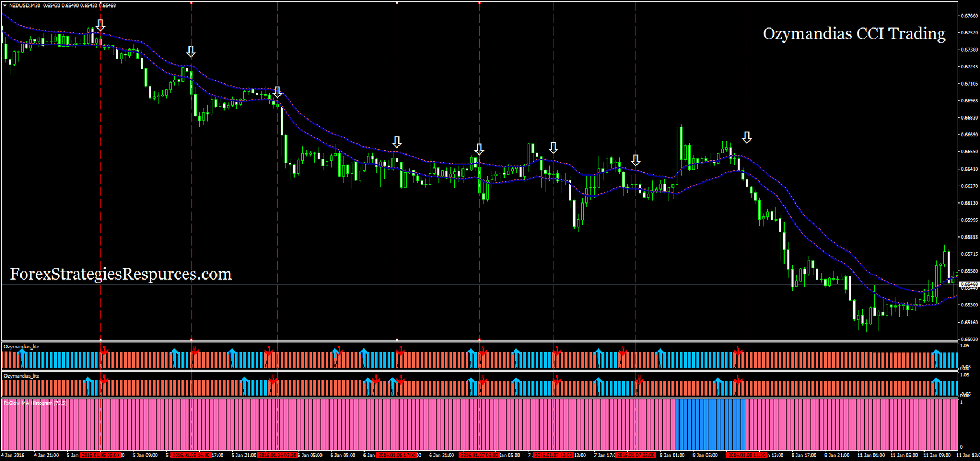The width and height of the screenshot is (980, 461).
Task: Click the white sell arrow on the 2016.01.05 05:00 line
Action: pos(100,25)
